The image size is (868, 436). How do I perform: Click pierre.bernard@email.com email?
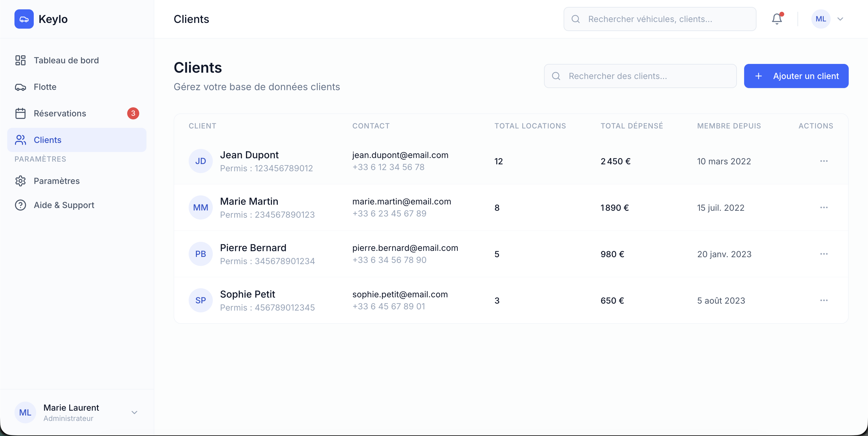click(x=405, y=248)
